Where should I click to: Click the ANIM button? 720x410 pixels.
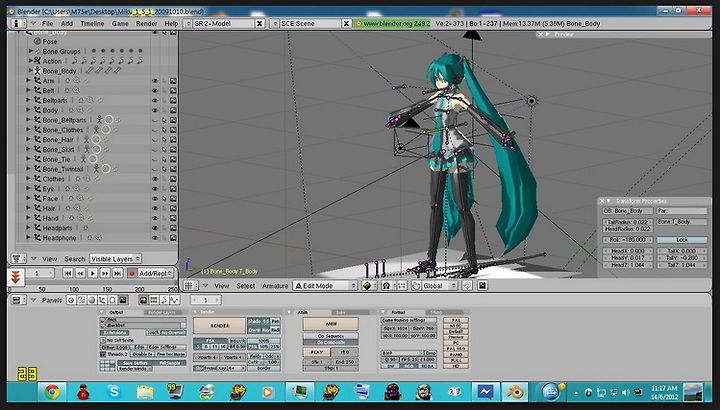point(331,324)
